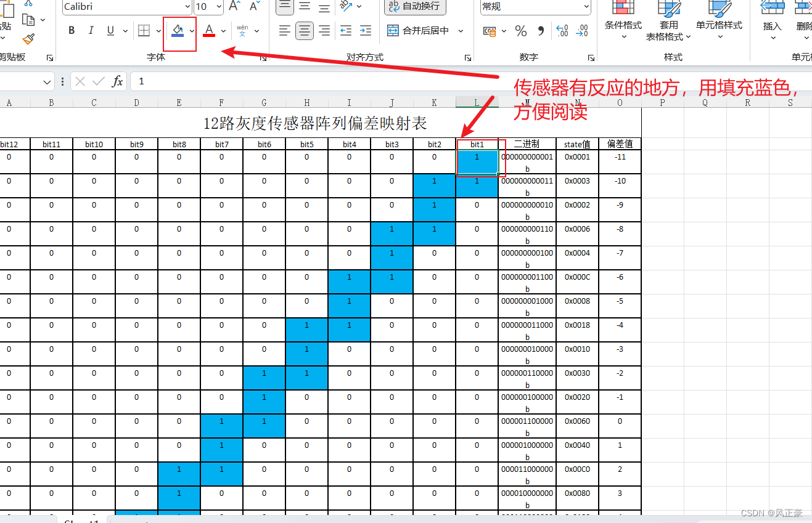Image resolution: width=812 pixels, height=523 pixels.
Task: Apply underline to the cell
Action: pos(110,31)
